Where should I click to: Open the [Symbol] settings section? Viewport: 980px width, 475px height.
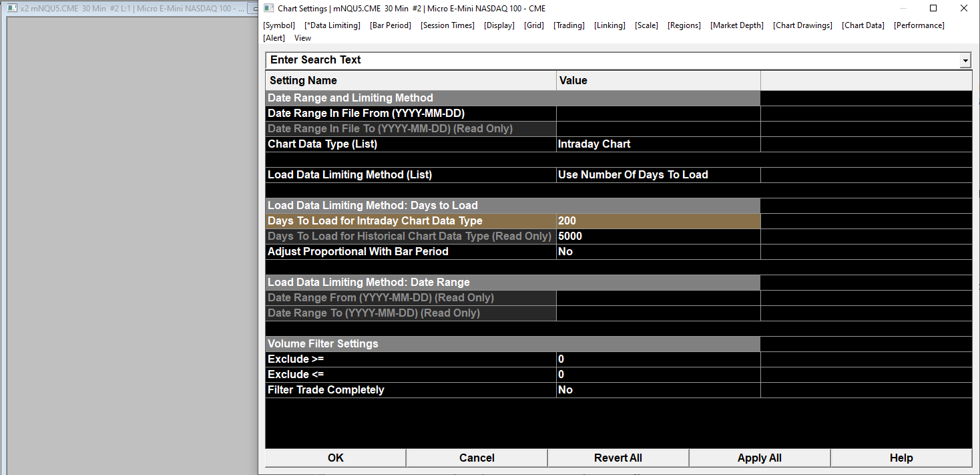(279, 25)
